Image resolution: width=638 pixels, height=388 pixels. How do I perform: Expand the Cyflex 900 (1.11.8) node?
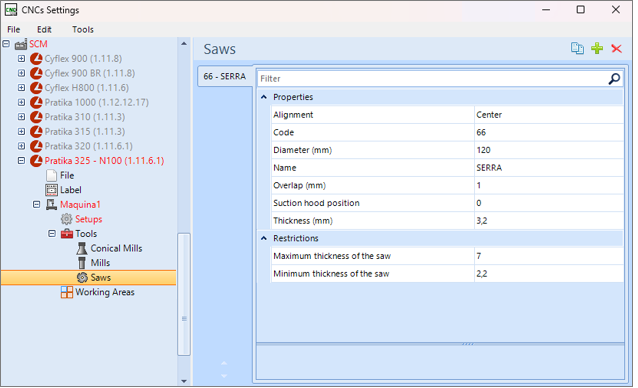click(x=21, y=59)
